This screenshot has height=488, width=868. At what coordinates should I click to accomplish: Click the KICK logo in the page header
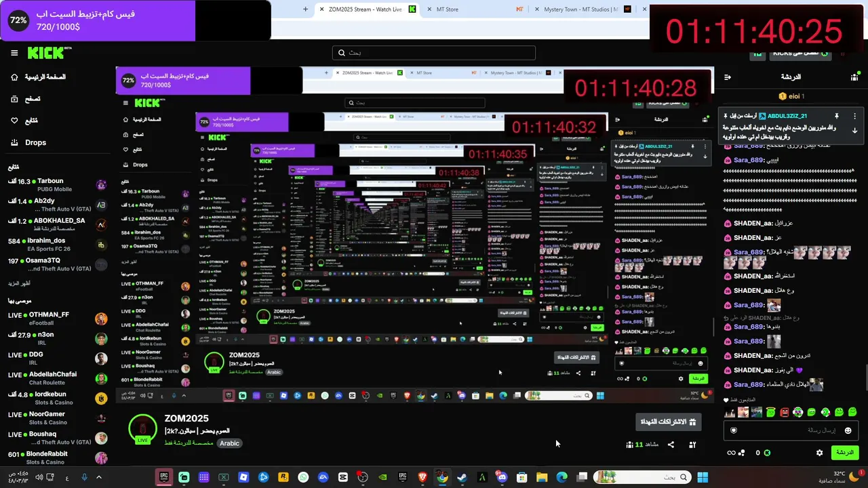coord(50,53)
